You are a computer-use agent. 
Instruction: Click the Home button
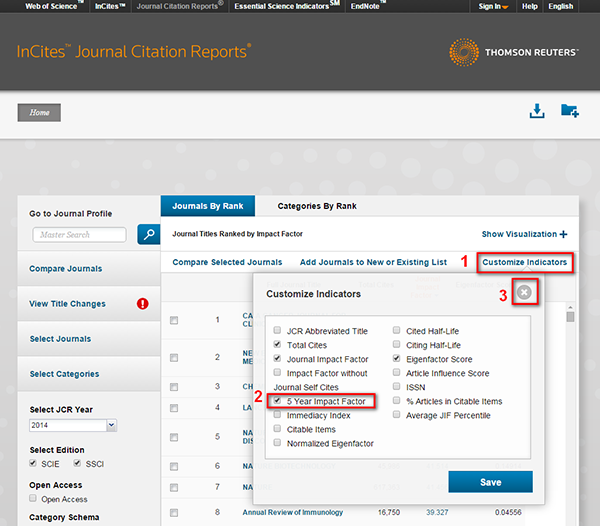click(x=39, y=112)
